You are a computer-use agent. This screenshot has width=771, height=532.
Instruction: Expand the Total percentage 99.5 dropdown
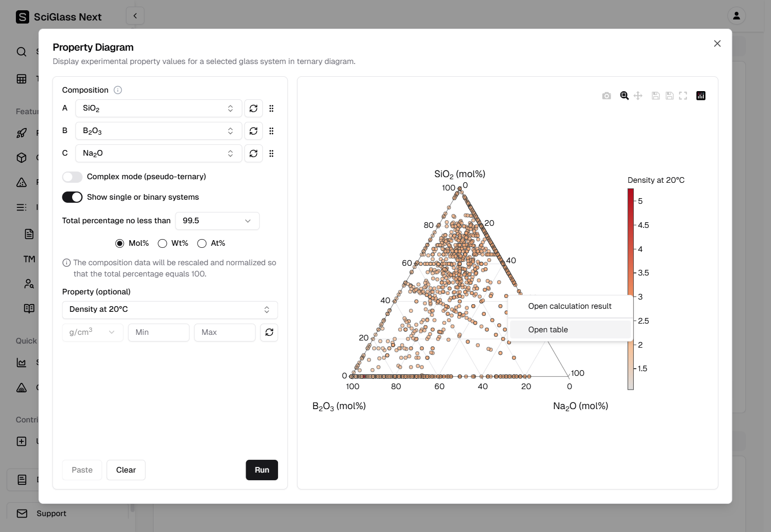click(217, 221)
